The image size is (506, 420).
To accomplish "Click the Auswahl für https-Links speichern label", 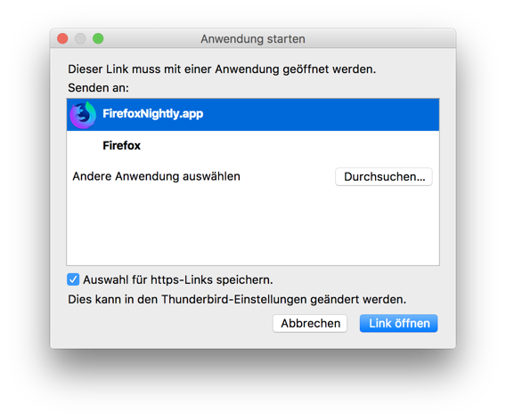I will 178,279.
